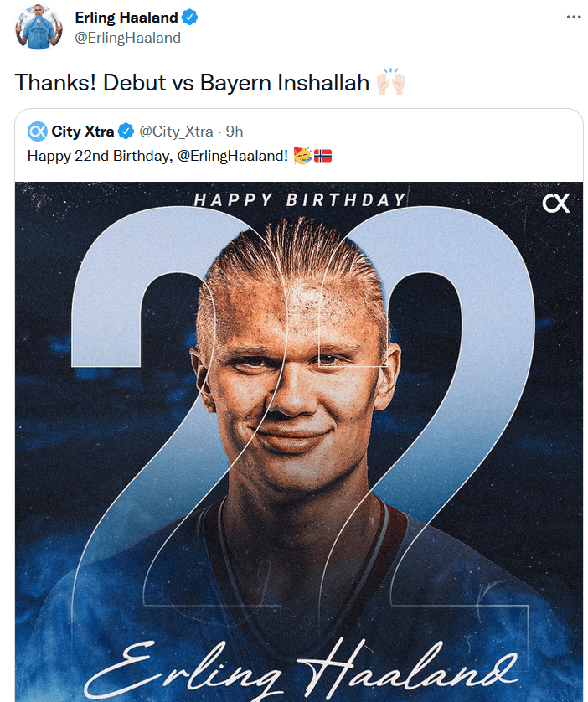
Task: Click the verified badge next to City Xtra
Action: tap(126, 132)
